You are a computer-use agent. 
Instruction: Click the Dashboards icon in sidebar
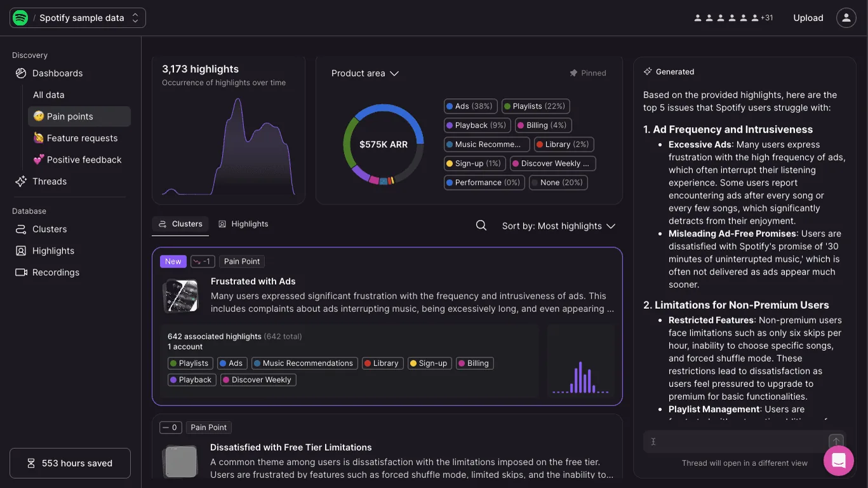click(21, 73)
